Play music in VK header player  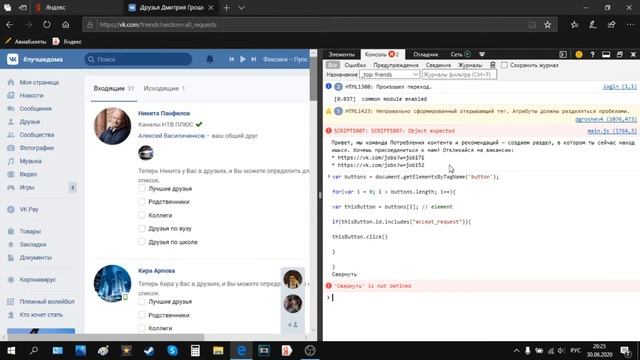(242, 59)
